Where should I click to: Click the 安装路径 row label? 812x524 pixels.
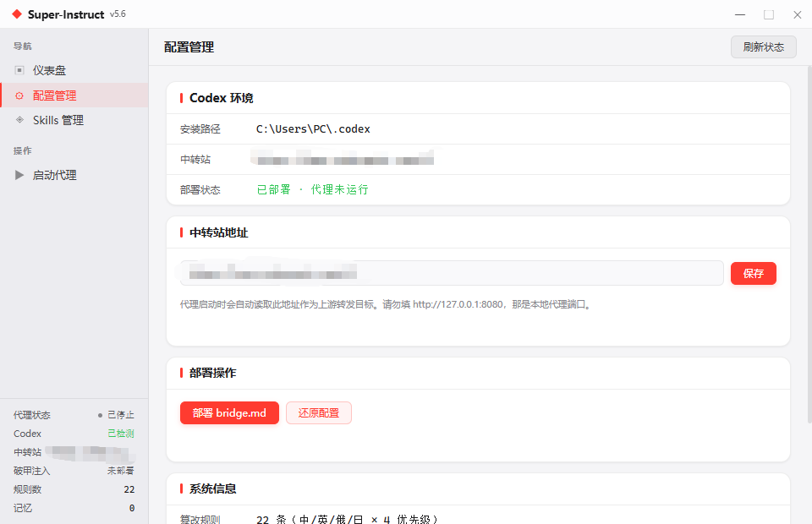point(200,129)
